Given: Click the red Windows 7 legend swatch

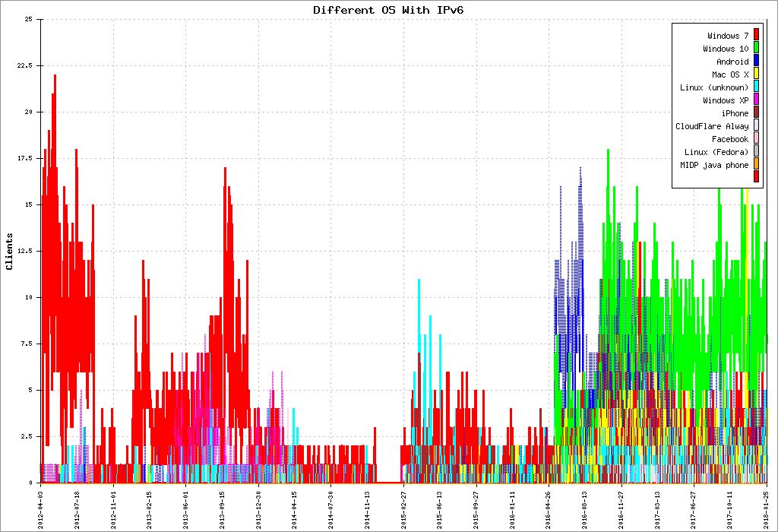Looking at the screenshot, I should 756,36.
